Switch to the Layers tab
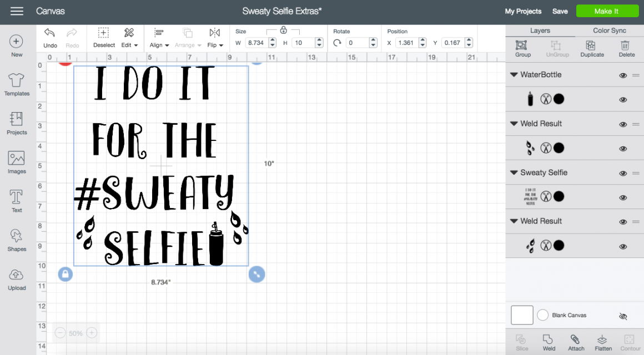The image size is (644, 355). [x=540, y=31]
